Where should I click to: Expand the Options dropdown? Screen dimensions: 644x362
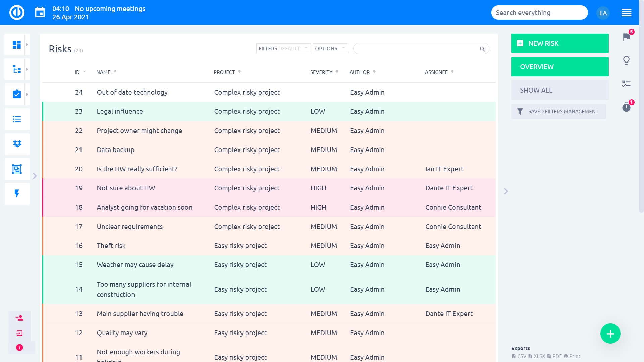(x=330, y=48)
